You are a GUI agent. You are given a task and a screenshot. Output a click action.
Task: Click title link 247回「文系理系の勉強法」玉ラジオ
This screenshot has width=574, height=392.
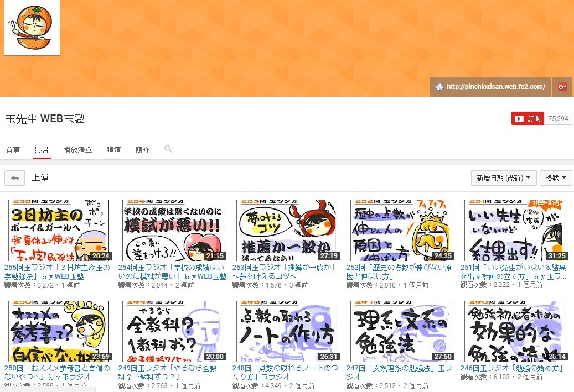(399, 372)
